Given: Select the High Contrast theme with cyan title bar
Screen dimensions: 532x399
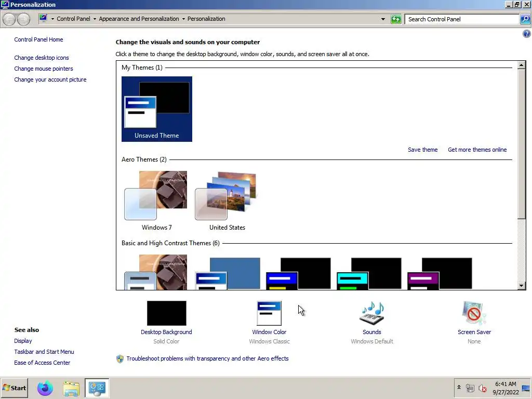Looking at the screenshot, I should (x=369, y=273).
